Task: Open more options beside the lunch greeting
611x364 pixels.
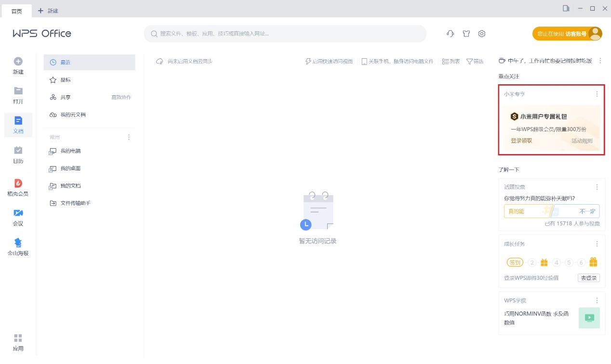Action: 600,61
